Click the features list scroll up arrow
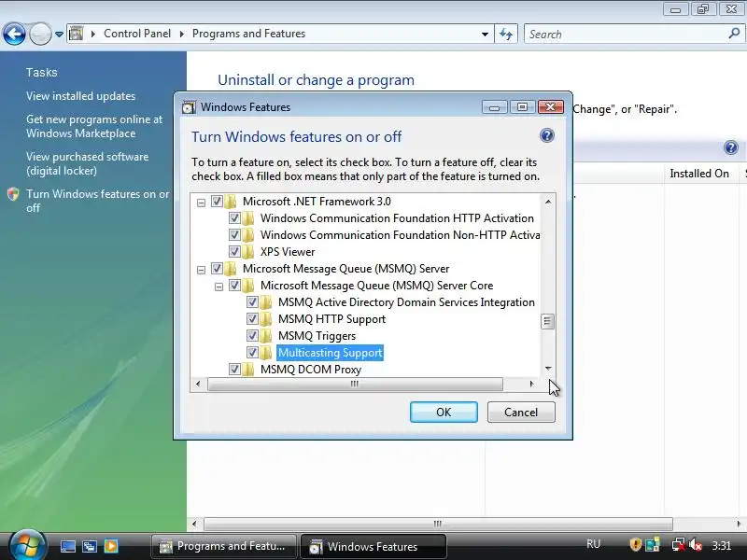 coord(548,202)
